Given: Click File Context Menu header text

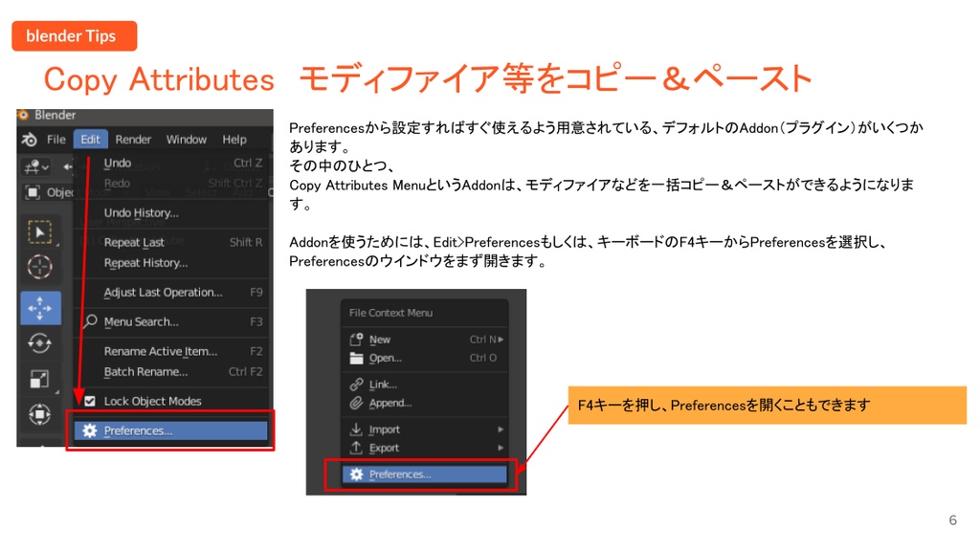Looking at the screenshot, I should [x=390, y=313].
